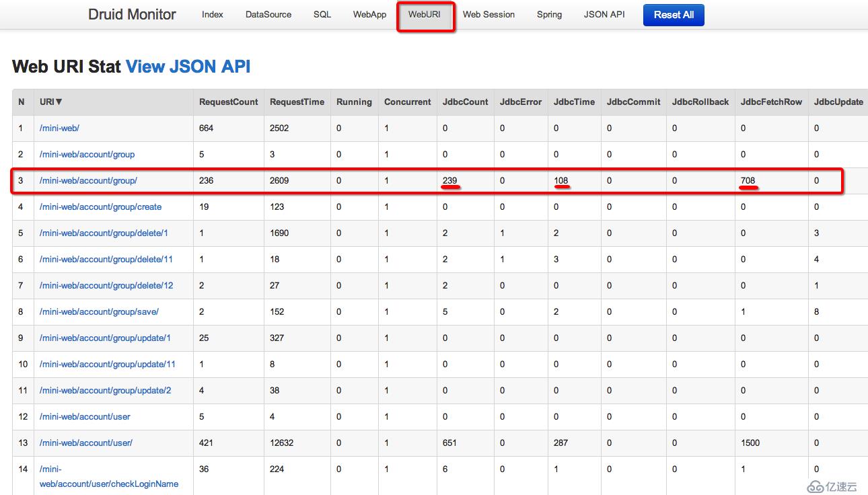Image resolution: width=868 pixels, height=495 pixels.
Task: Open the /mini-web/account/group/ link in row 3
Action: pyautogui.click(x=88, y=180)
